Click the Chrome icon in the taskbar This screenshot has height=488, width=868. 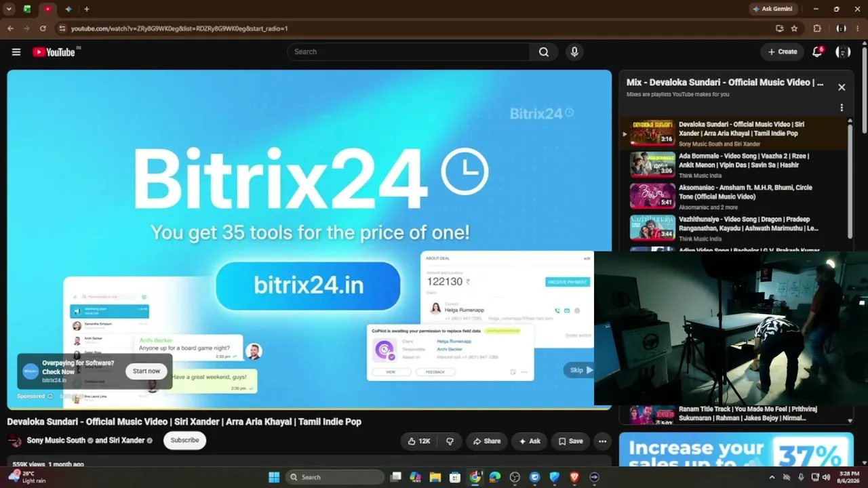point(475,477)
